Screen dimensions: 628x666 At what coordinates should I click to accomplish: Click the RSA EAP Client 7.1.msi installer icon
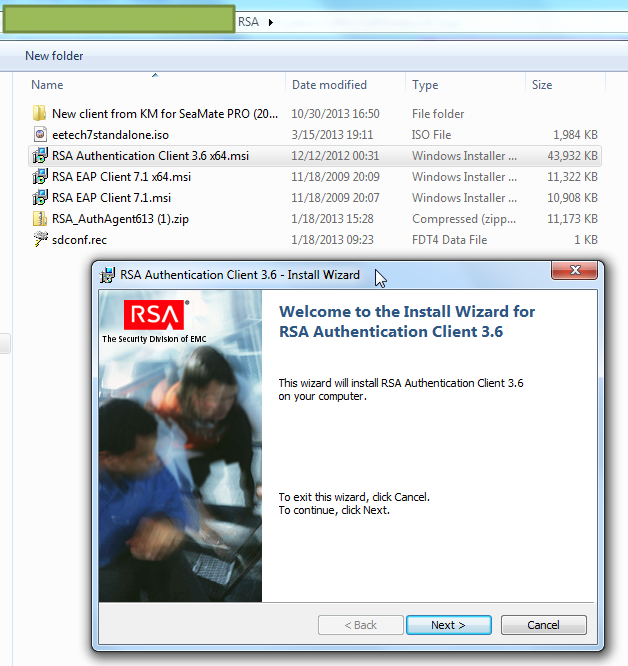click(x=40, y=198)
